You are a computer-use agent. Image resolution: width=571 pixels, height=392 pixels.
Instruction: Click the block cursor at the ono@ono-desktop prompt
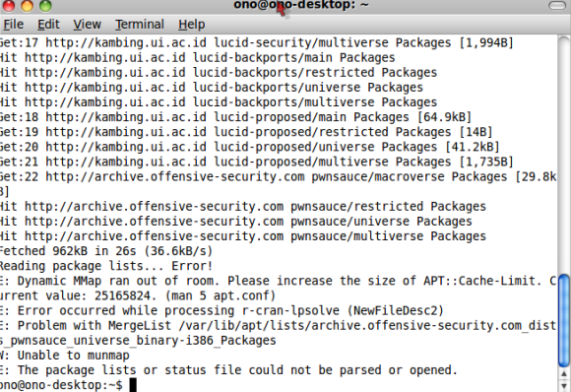[133, 385]
